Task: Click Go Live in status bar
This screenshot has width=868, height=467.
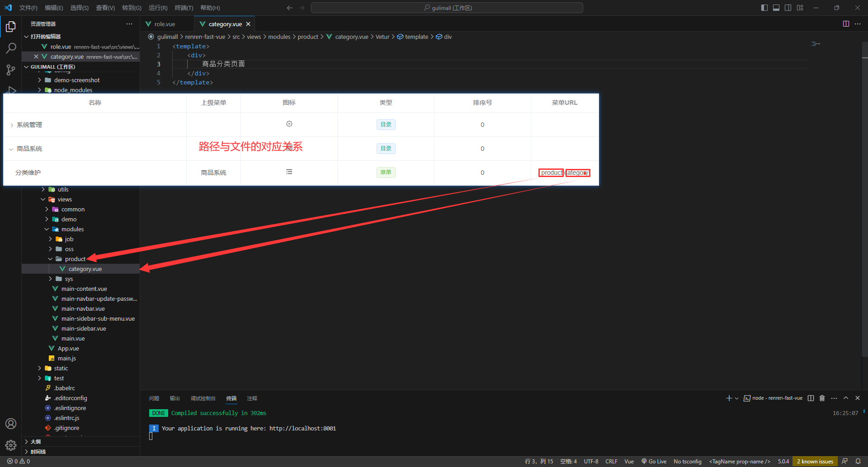Action: pyautogui.click(x=654, y=461)
